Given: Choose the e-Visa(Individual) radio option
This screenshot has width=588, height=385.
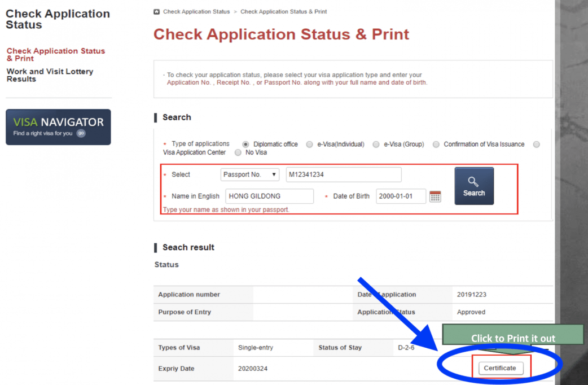Looking at the screenshot, I should (x=309, y=145).
